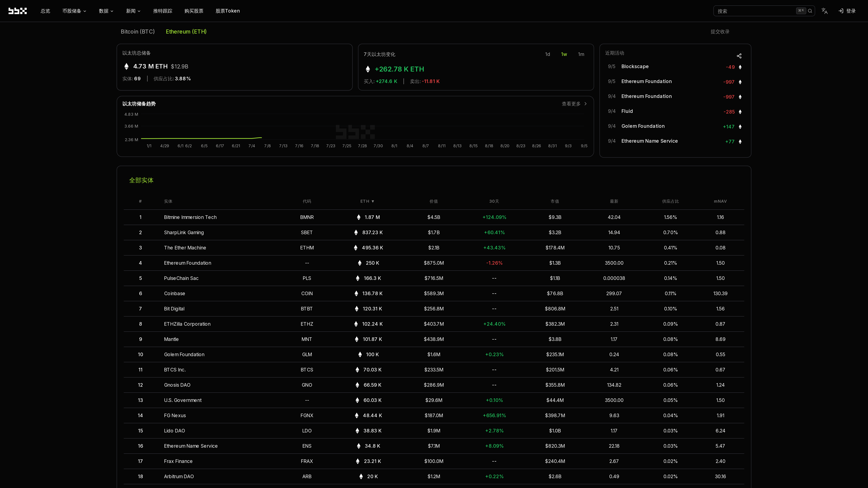Viewport: 868px width, 488px height.
Task: Click Bit Digital entity name
Action: click(x=174, y=309)
